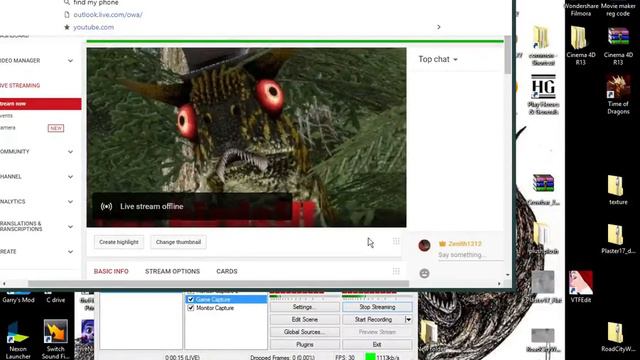Open the VTFEdit desktop shortcut

[581, 282]
